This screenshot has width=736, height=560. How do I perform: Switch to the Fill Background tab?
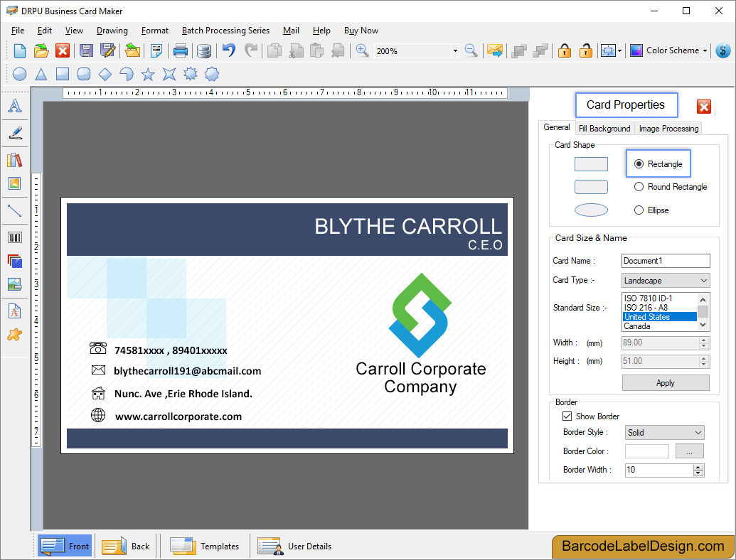604,129
